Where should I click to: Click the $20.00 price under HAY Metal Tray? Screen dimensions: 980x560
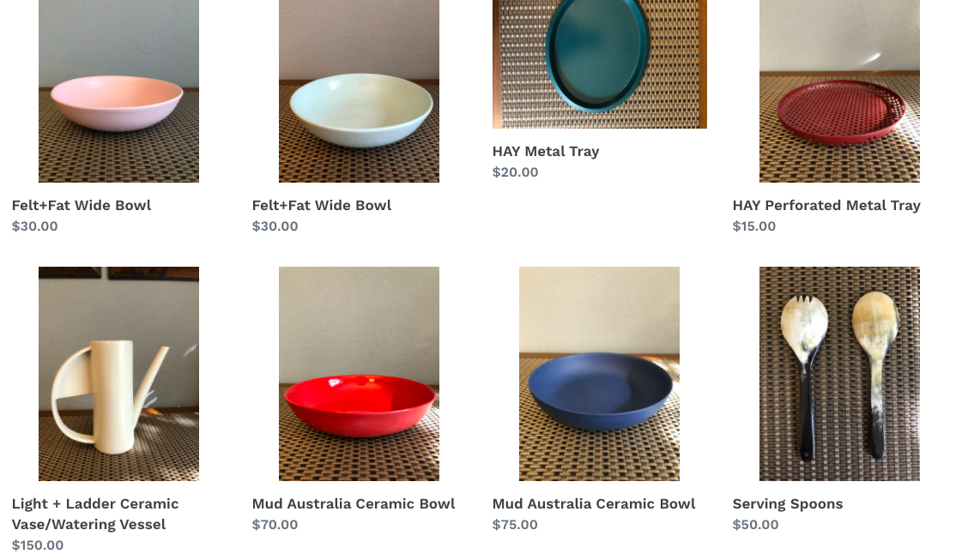[515, 172]
